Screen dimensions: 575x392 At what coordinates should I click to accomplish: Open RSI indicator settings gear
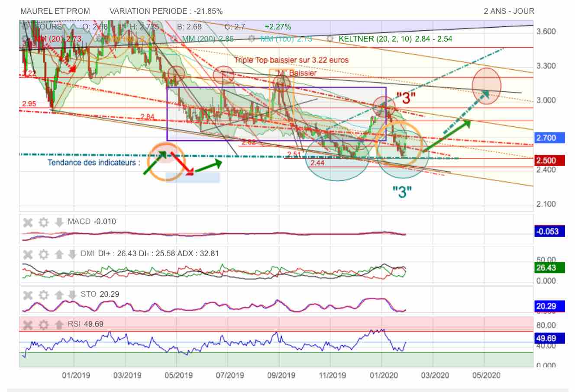[43, 325]
